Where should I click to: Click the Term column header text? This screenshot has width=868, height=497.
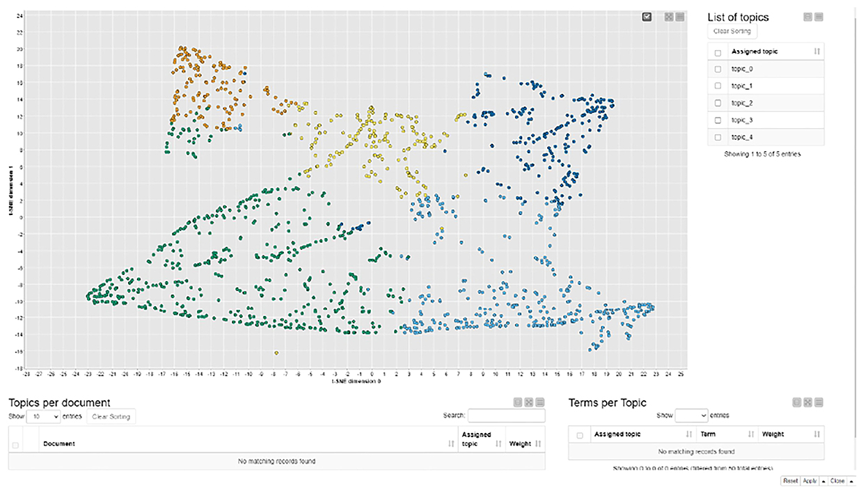[708, 434]
